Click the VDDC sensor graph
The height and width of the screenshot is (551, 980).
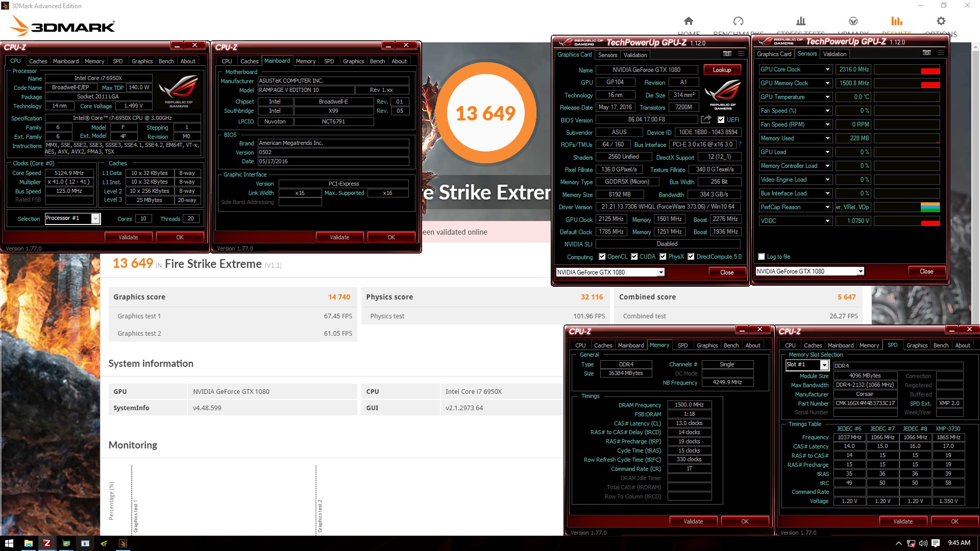907,221
